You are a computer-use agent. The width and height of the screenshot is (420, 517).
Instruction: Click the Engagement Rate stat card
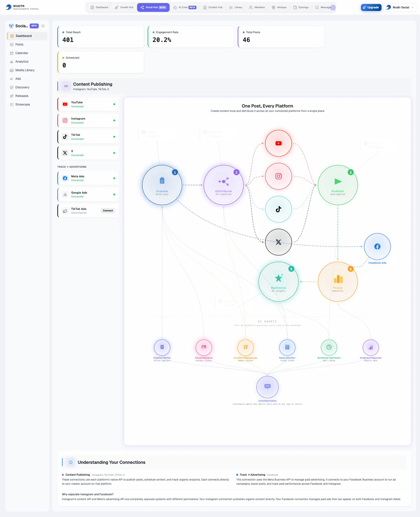pos(191,37)
